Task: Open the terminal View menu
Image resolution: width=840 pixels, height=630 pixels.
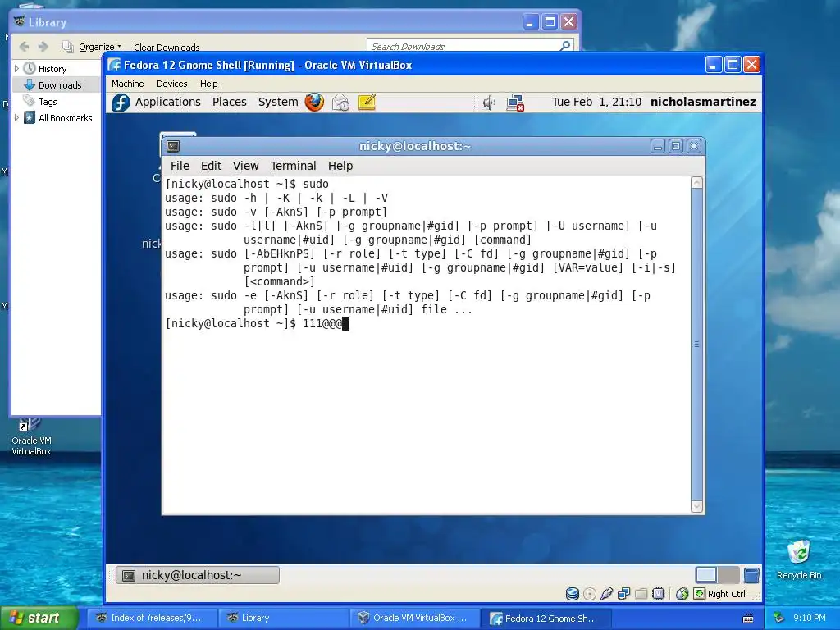Action: [245, 166]
